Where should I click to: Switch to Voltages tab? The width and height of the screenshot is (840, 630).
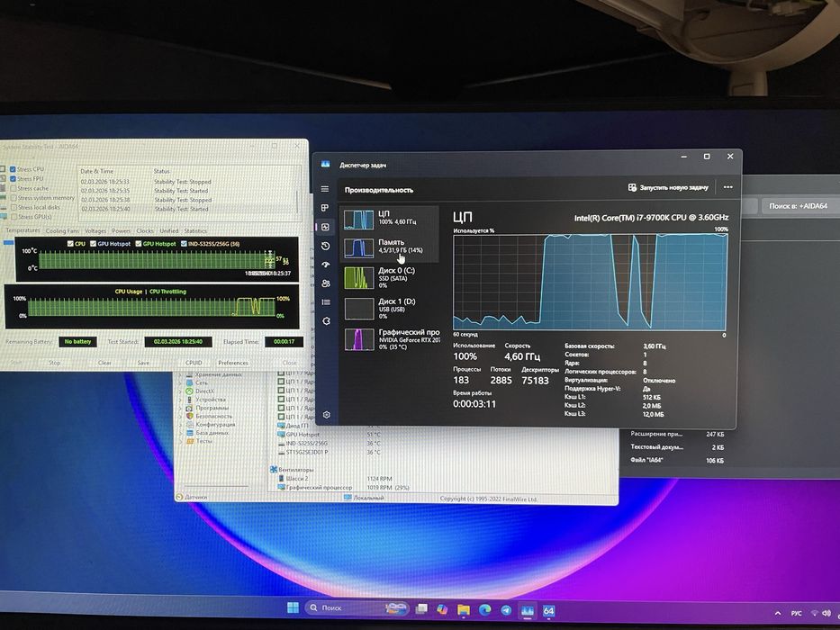tap(95, 231)
